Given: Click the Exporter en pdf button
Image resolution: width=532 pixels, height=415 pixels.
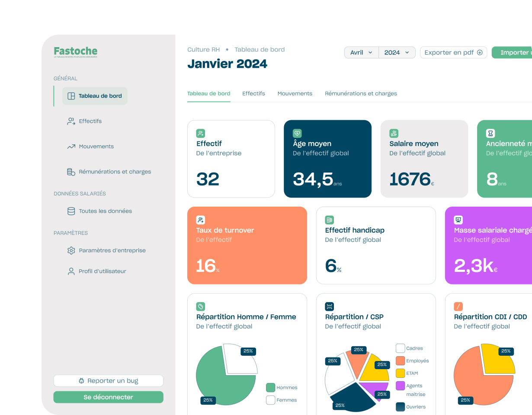Looking at the screenshot, I should [x=453, y=53].
